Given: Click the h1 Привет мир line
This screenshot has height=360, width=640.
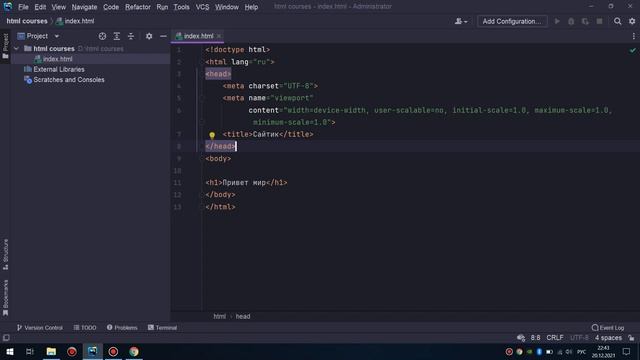Looking at the screenshot, I should (247, 183).
